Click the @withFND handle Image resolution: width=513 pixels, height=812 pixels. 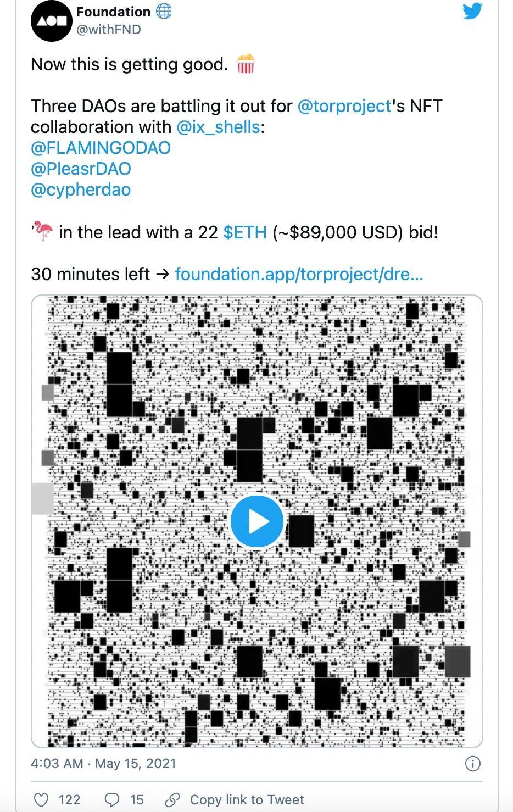click(x=109, y=30)
